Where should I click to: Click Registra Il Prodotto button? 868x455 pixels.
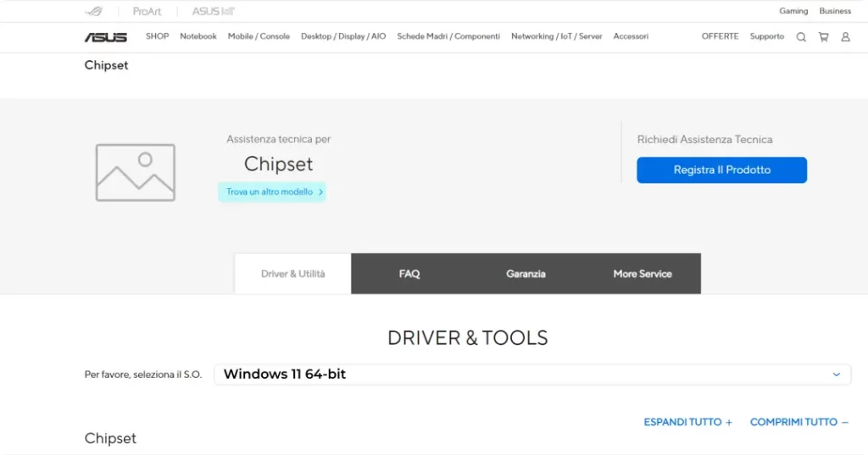[722, 170]
